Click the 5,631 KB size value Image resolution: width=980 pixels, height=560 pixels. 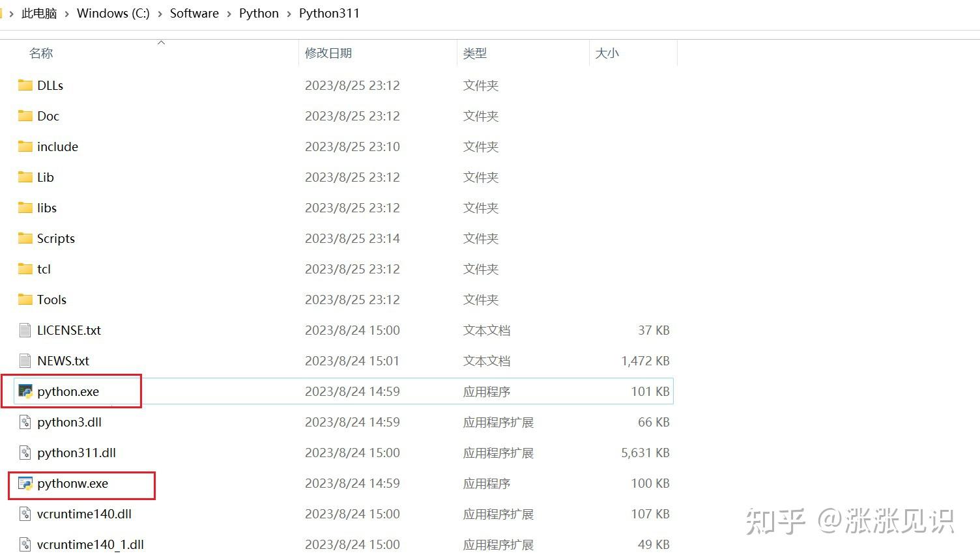point(646,453)
